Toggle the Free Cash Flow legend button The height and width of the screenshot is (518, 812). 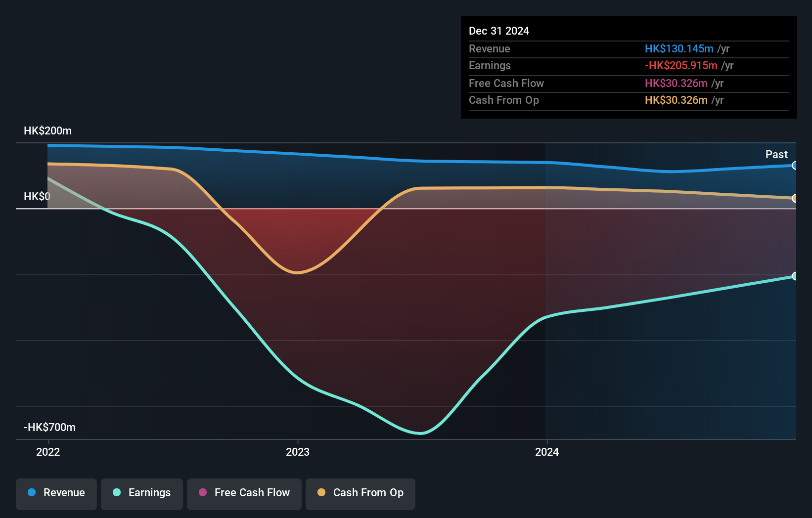point(244,494)
